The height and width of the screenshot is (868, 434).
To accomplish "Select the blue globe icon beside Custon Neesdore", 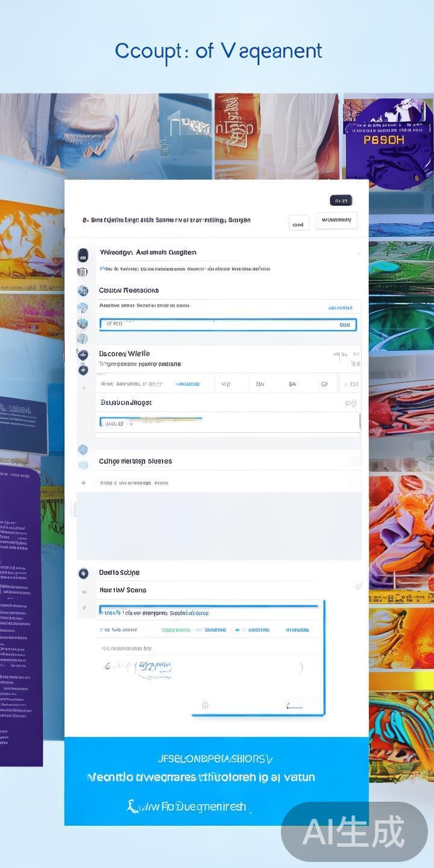I will (x=83, y=291).
